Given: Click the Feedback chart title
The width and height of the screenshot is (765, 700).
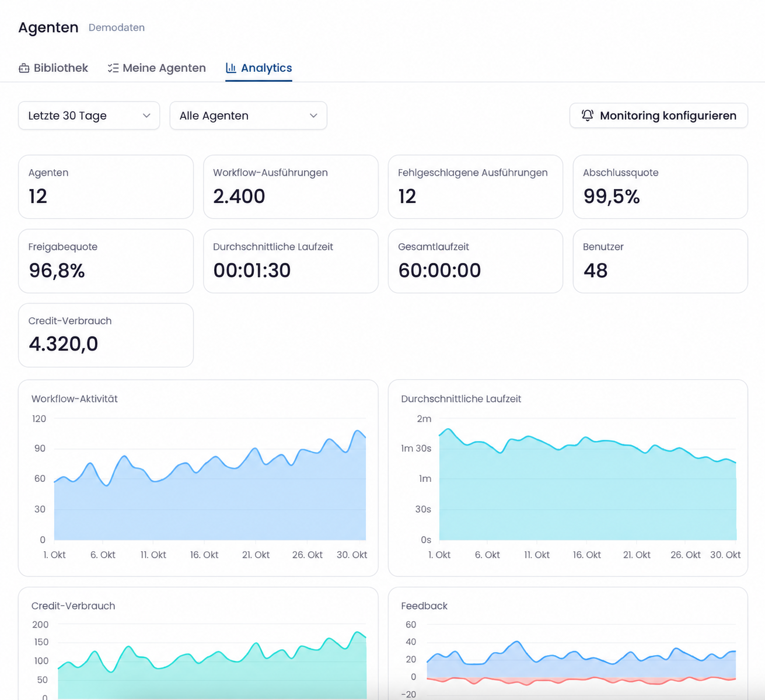Looking at the screenshot, I should click(x=424, y=606).
